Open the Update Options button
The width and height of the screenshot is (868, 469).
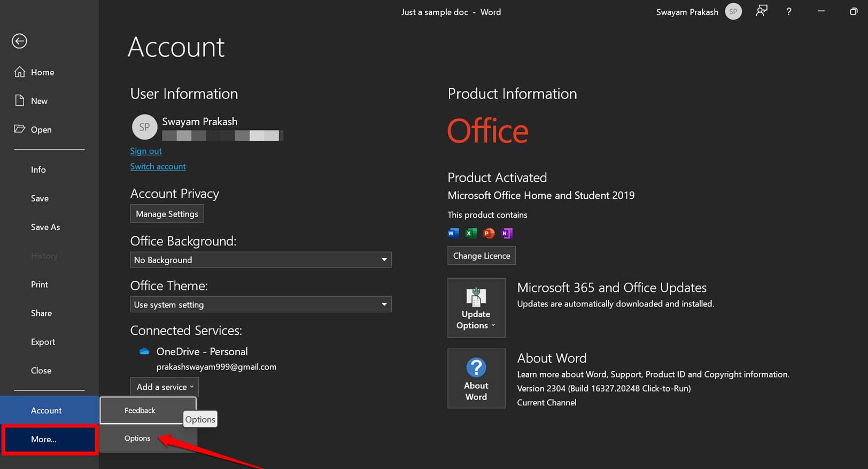476,307
